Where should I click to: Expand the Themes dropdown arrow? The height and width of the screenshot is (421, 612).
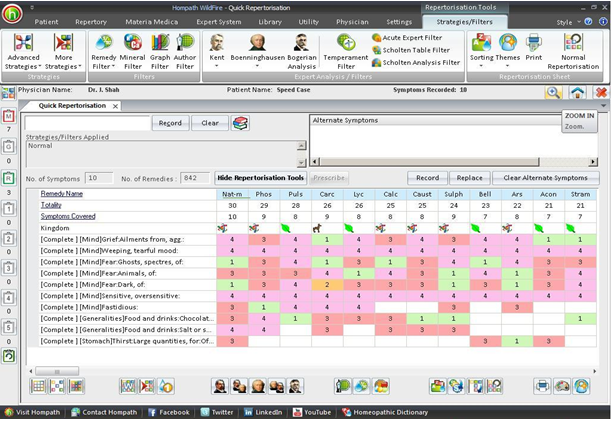point(507,66)
